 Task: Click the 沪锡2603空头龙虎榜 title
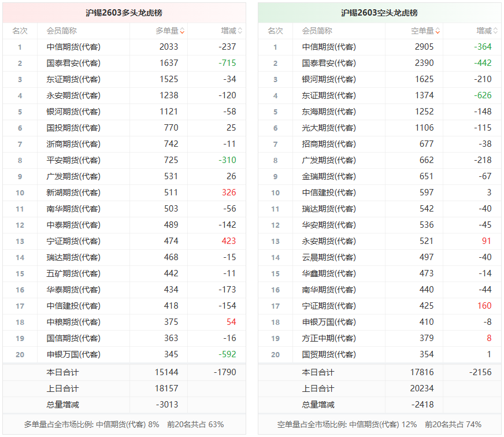380,13
